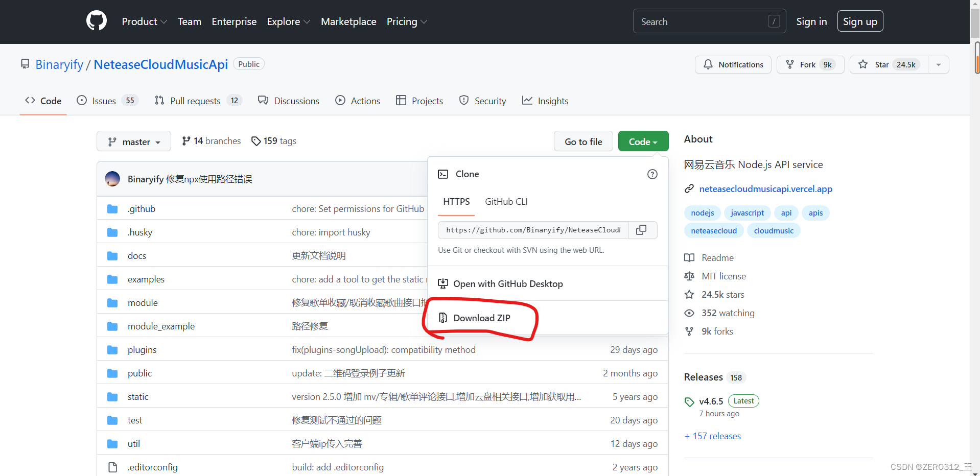Screen dimensions: 980x476
Task: Open the Marketplace link
Action: (x=348, y=22)
